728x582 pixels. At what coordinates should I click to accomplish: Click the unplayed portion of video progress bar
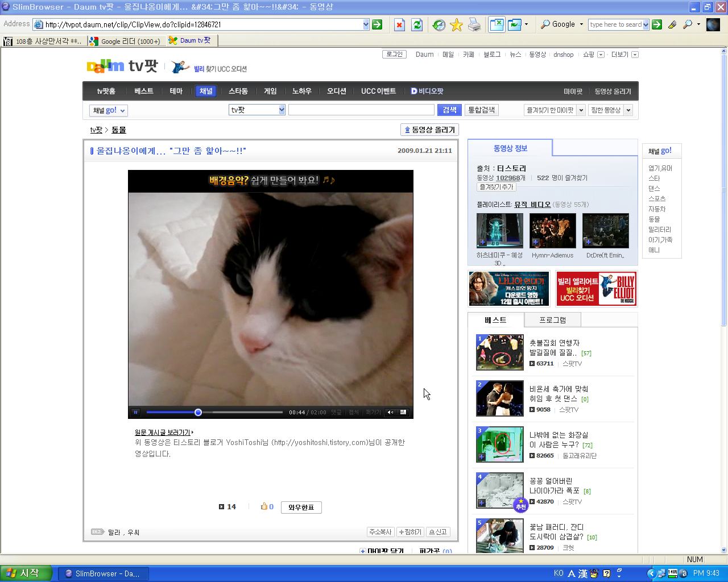coord(242,412)
